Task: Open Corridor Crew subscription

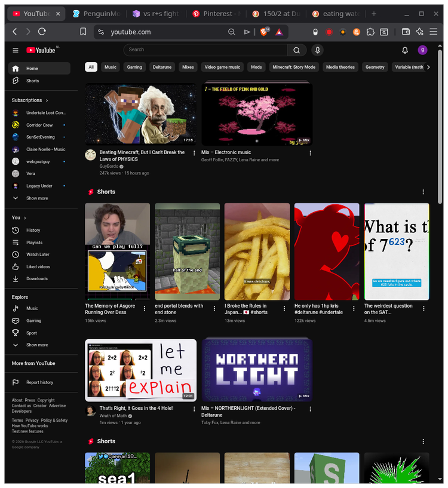Action: tap(39, 125)
